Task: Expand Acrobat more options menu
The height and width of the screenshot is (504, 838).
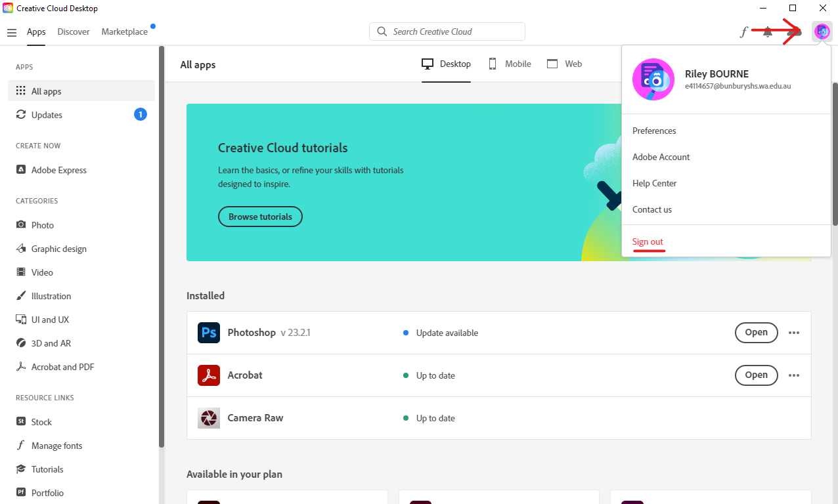Action: point(794,375)
